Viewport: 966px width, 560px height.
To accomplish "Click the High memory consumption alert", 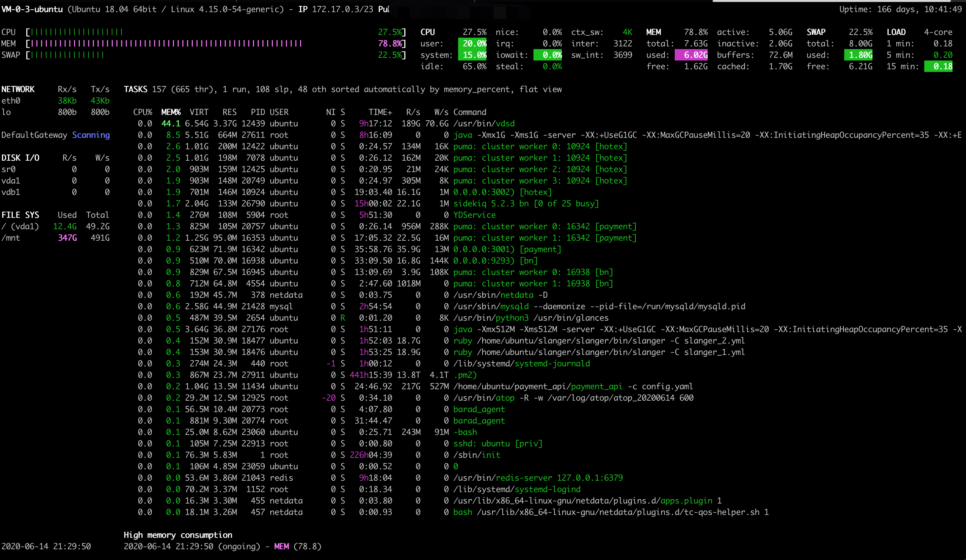I will (178, 535).
